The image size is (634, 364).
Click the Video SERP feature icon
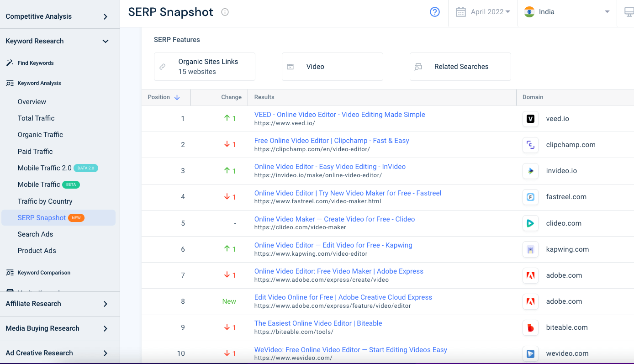(291, 66)
